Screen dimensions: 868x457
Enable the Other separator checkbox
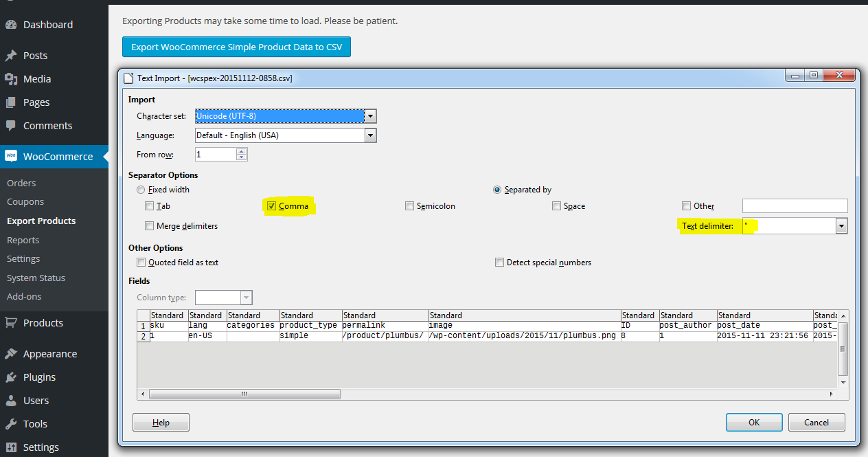coord(687,206)
